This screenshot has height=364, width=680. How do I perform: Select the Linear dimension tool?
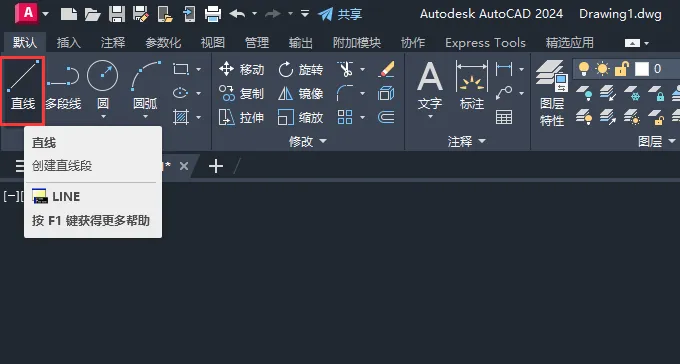point(503,69)
